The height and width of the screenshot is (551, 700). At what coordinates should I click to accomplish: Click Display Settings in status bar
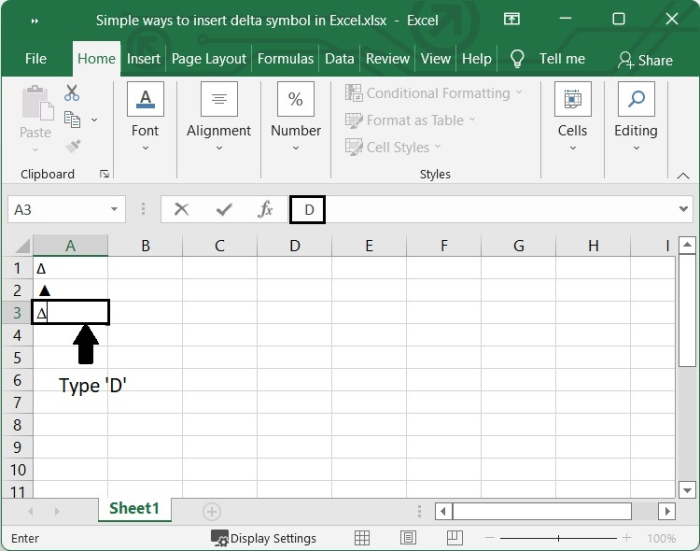coord(273,538)
